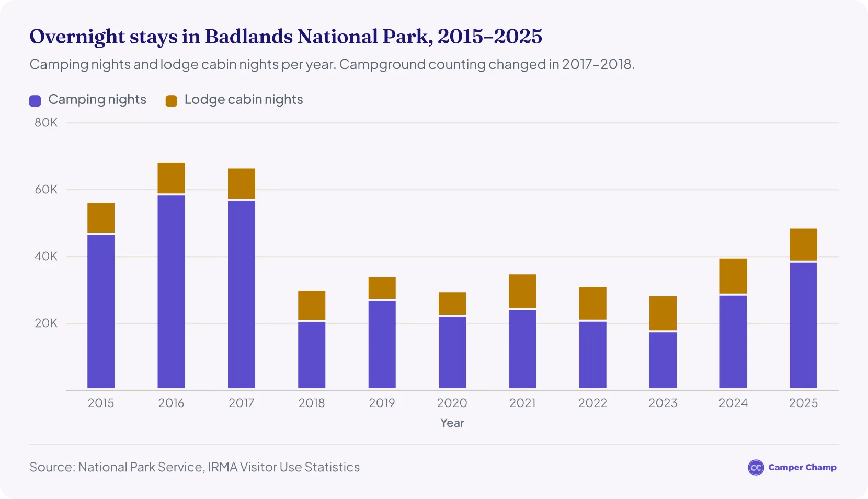Select the 2017 gold lodge cabin segment
The width and height of the screenshot is (868, 499).
coord(242,184)
